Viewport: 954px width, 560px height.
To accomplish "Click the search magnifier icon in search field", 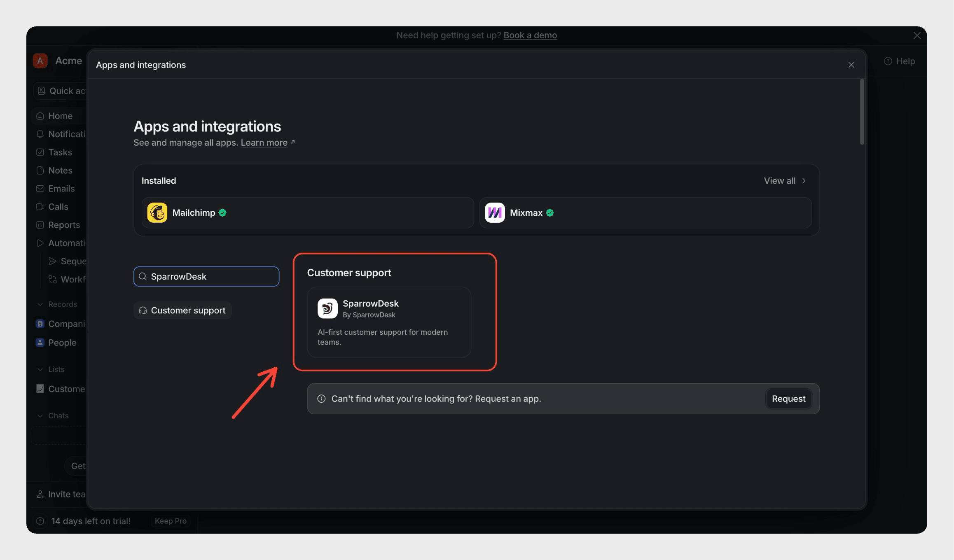I will coord(143,276).
